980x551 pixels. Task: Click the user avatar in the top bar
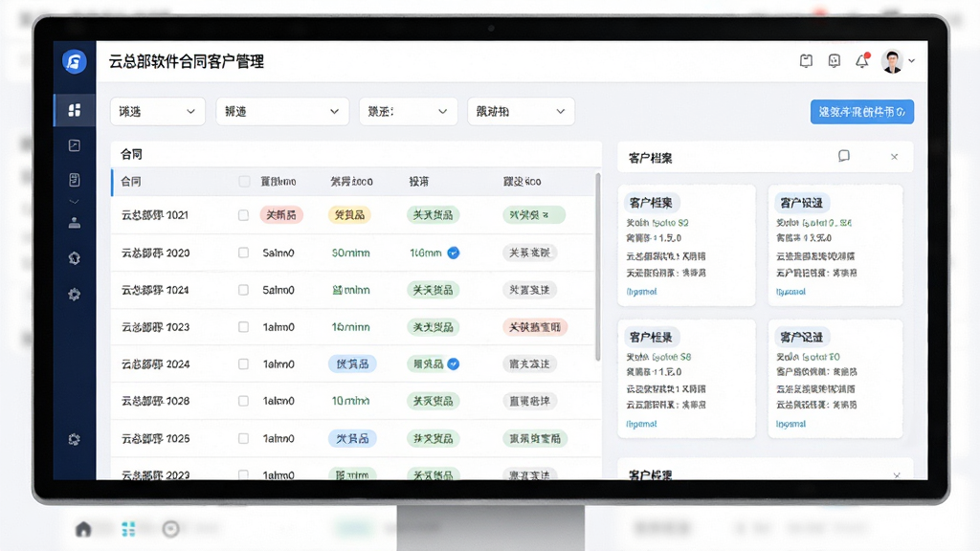(x=892, y=61)
